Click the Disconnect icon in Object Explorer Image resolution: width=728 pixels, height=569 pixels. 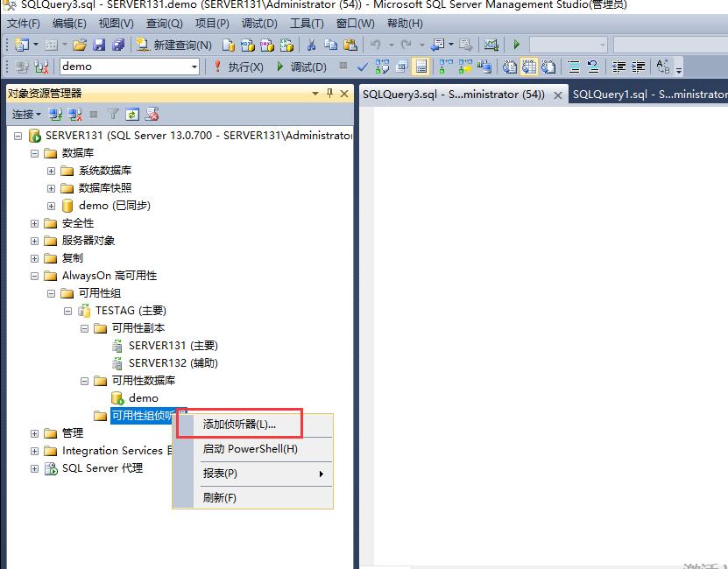coord(74,114)
